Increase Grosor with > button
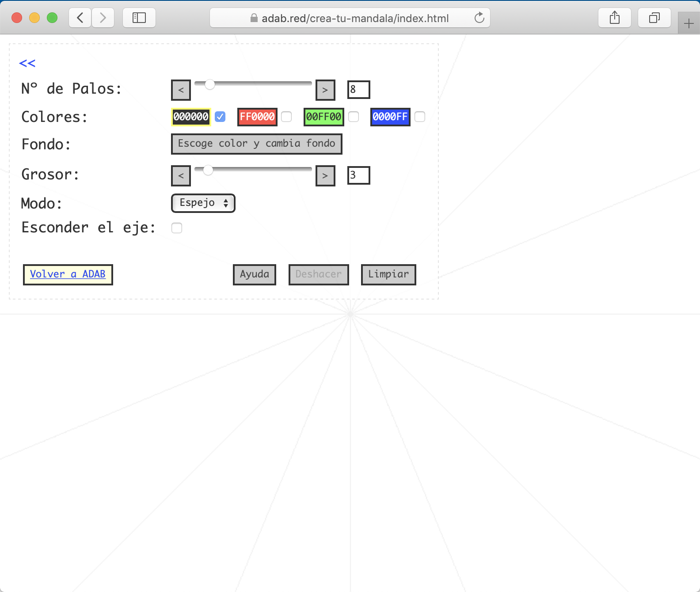 tap(325, 176)
